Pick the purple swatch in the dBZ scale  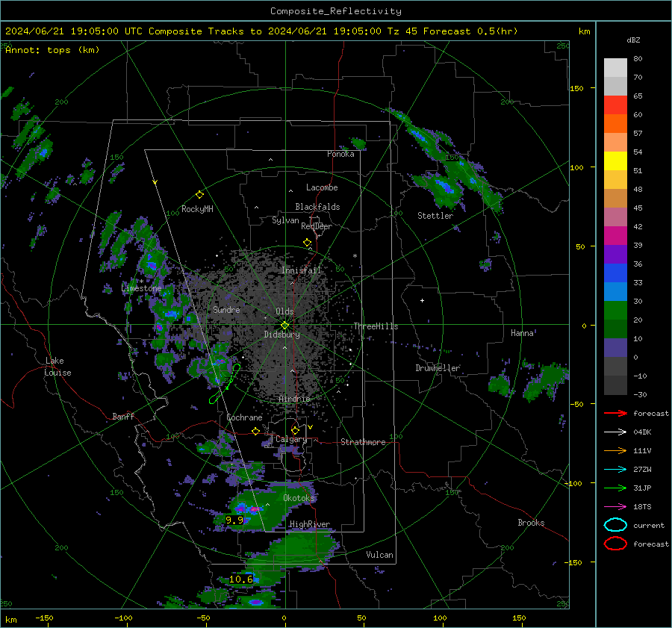point(615,254)
